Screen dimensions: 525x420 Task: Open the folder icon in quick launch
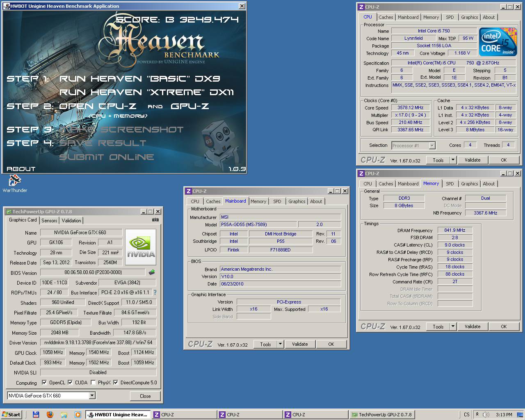click(x=64, y=415)
